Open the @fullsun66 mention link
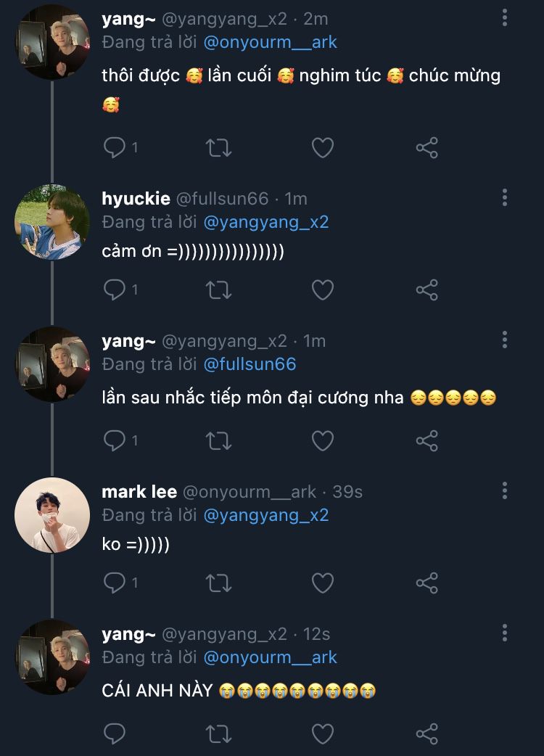544x756 pixels. point(250,364)
